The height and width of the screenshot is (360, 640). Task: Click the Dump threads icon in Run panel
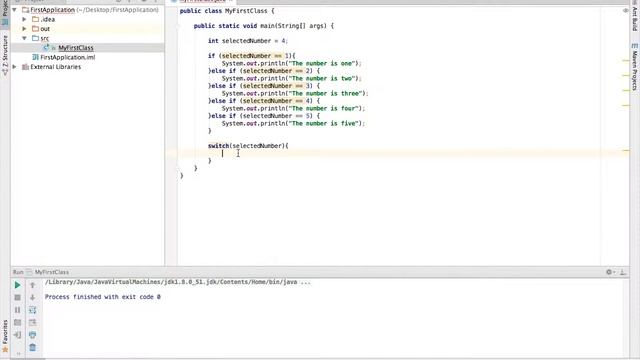[x=17, y=322]
